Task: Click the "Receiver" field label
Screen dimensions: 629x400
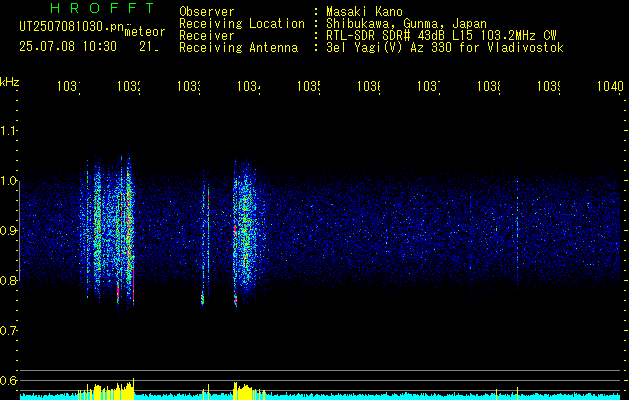Action: click(x=207, y=36)
